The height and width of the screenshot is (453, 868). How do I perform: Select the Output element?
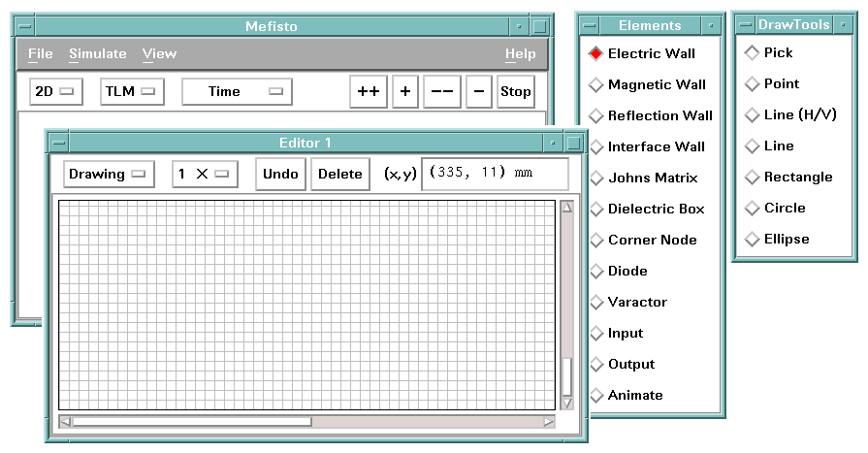[622, 364]
